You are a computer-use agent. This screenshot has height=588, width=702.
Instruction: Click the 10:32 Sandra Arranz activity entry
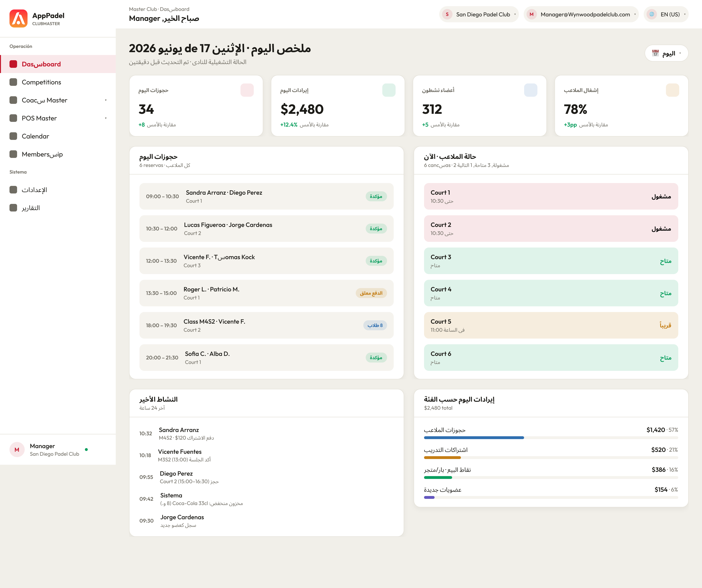click(x=266, y=434)
